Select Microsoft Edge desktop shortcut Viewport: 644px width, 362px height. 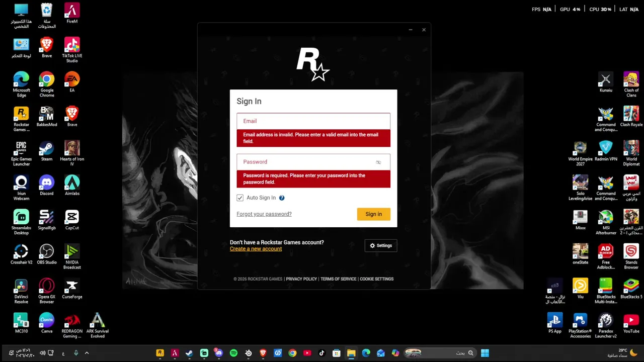click(x=21, y=85)
